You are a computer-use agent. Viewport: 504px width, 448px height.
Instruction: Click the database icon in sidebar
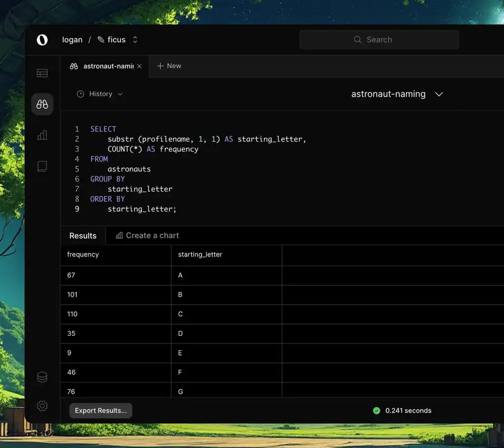coord(42,377)
